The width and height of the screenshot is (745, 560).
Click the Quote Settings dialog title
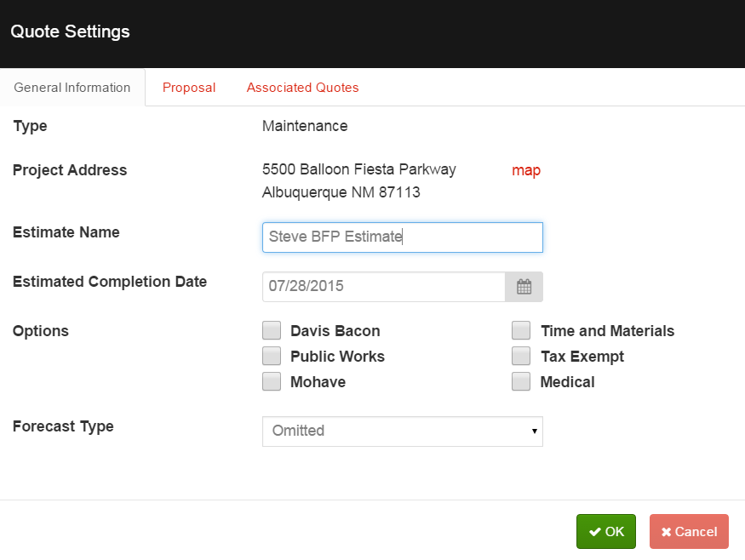click(x=71, y=31)
